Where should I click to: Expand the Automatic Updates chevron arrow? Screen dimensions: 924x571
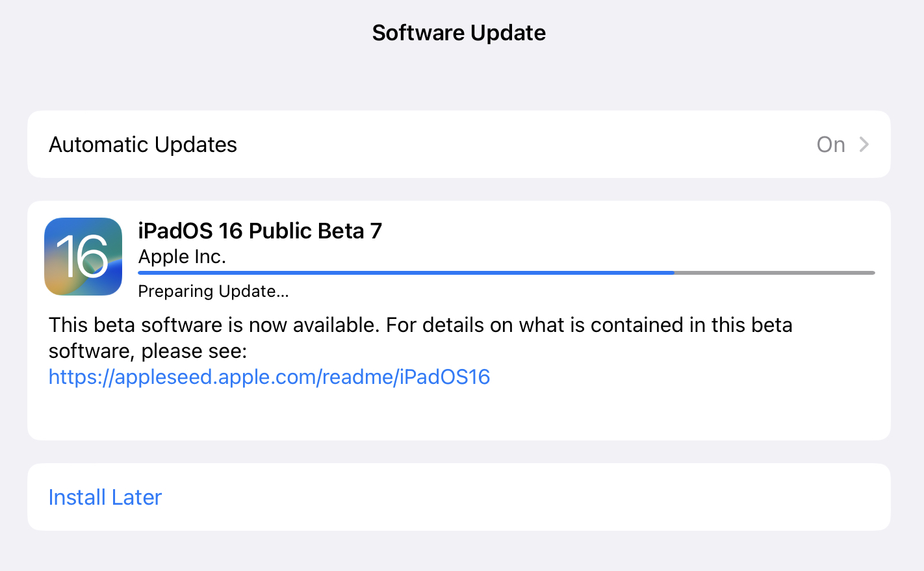pos(864,144)
